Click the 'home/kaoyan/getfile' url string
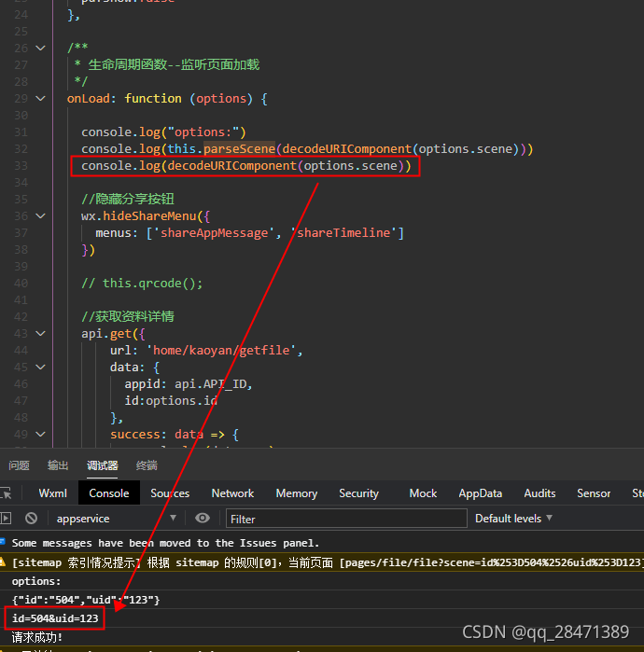Viewport: 644px width, 652px height. point(220,350)
